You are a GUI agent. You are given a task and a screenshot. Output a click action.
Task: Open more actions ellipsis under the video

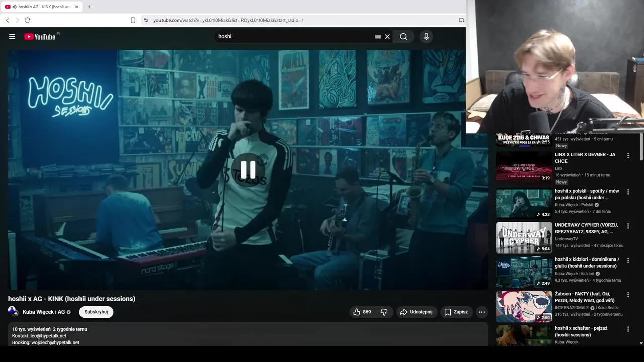tap(482, 312)
